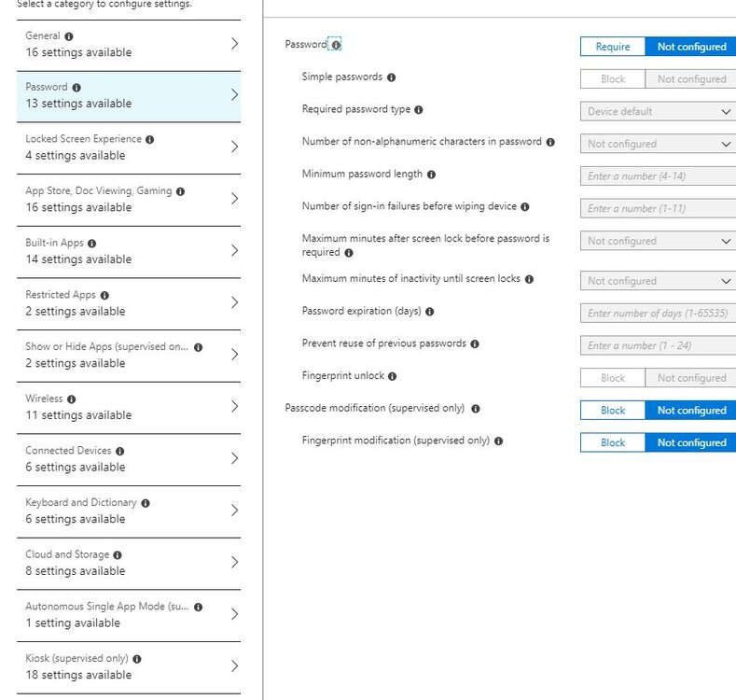This screenshot has height=700, width=736.
Task: Click info icon beside Simple passwords
Action: click(392, 77)
